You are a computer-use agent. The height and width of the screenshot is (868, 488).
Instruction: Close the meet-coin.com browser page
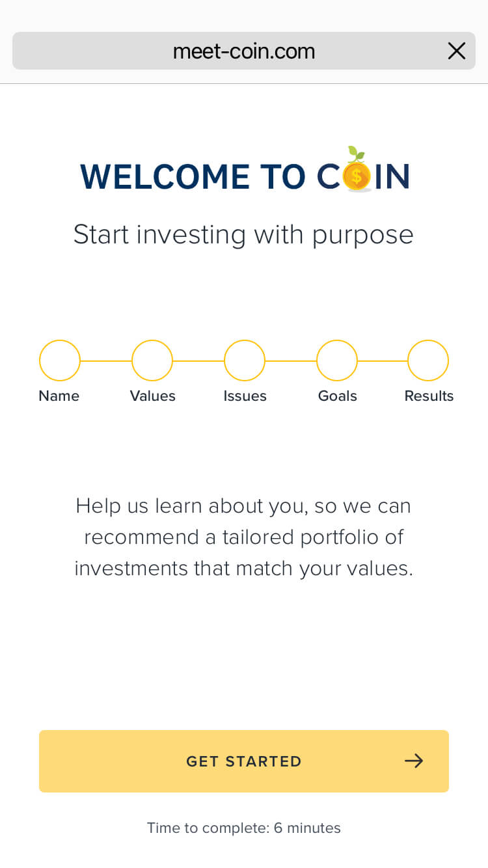point(457,51)
